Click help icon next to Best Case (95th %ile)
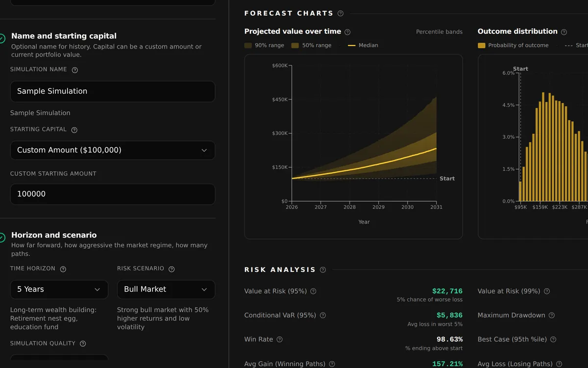 click(x=553, y=340)
